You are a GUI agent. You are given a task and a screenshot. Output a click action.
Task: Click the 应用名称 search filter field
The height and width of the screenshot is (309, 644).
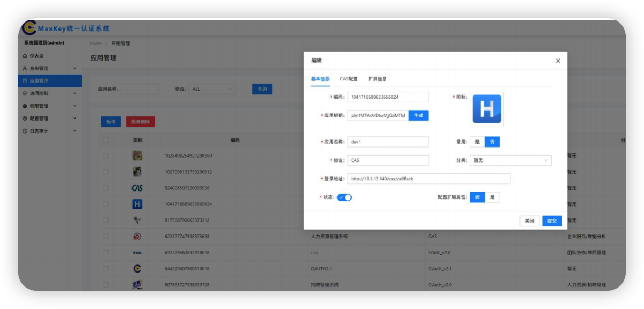click(140, 89)
